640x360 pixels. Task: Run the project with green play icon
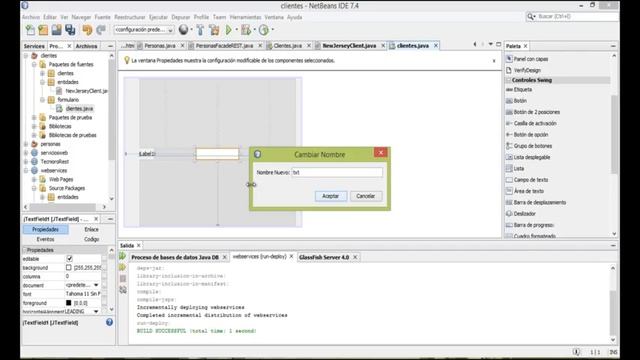[x=229, y=30]
